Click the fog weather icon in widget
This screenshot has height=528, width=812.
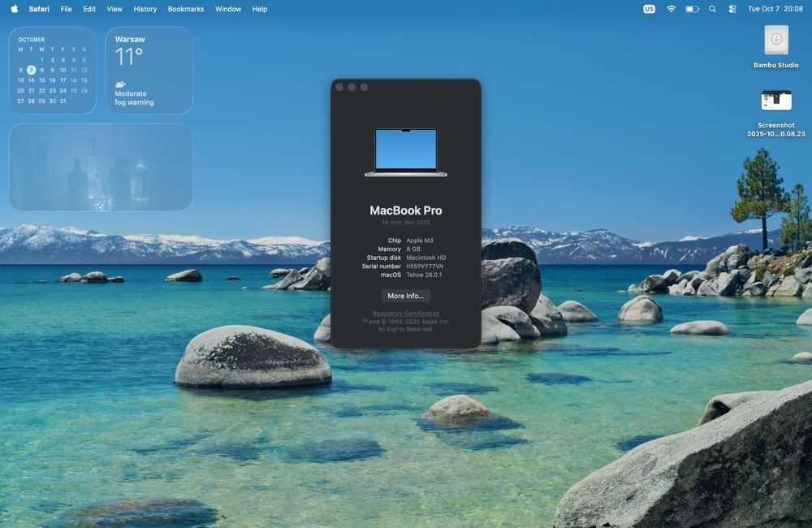pyautogui.click(x=120, y=84)
